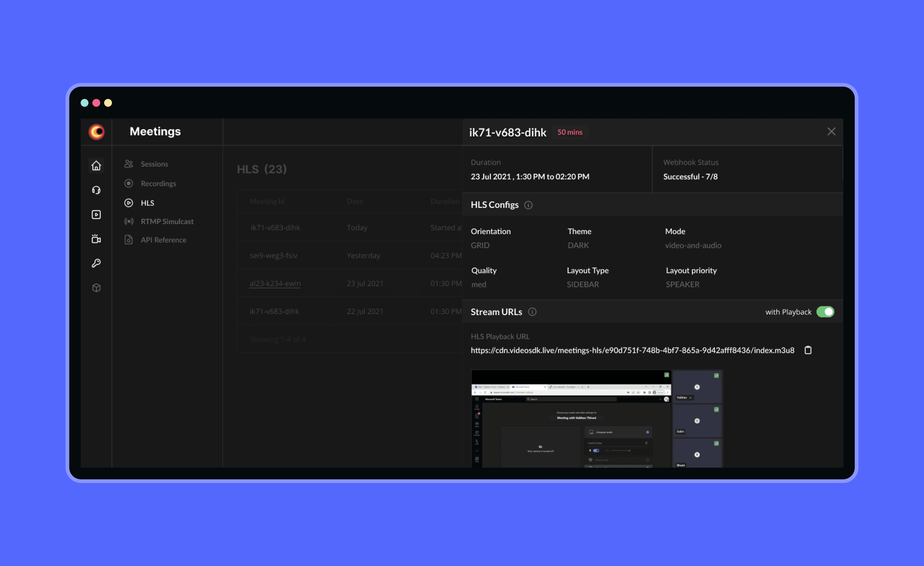The height and width of the screenshot is (566, 924).
Task: Click the med quality value
Action: (x=479, y=284)
